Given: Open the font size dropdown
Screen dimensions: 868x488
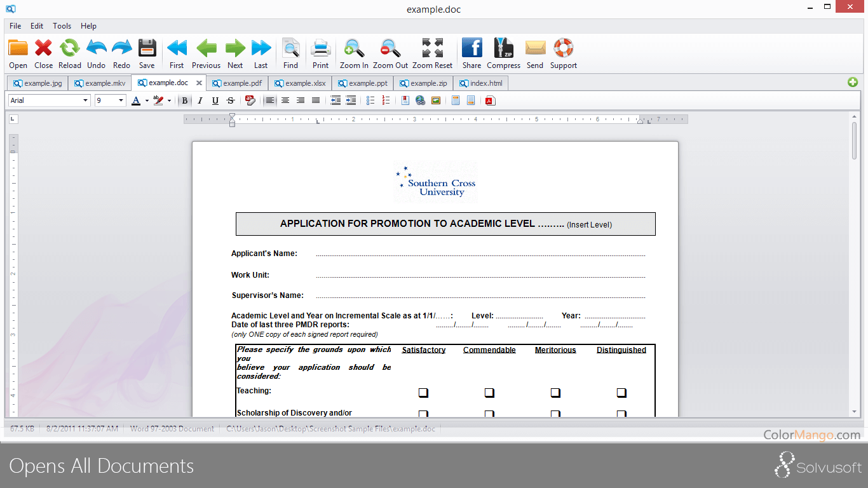Looking at the screenshot, I should [121, 100].
